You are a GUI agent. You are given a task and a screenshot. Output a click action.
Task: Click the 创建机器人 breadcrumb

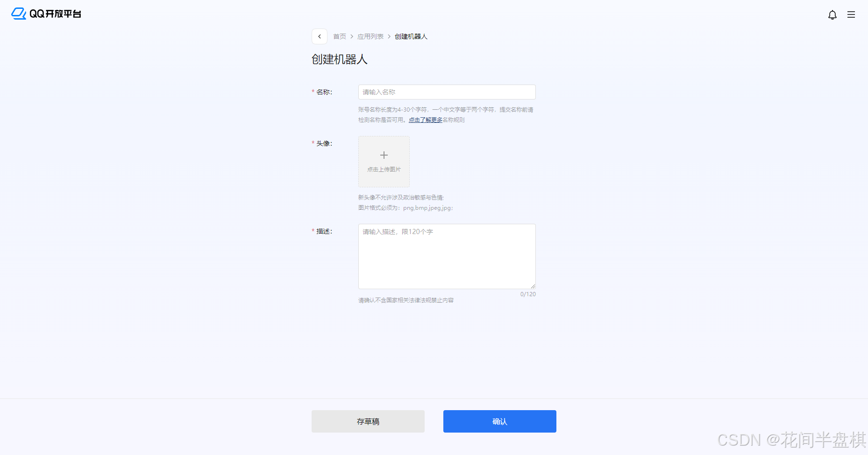tap(411, 36)
